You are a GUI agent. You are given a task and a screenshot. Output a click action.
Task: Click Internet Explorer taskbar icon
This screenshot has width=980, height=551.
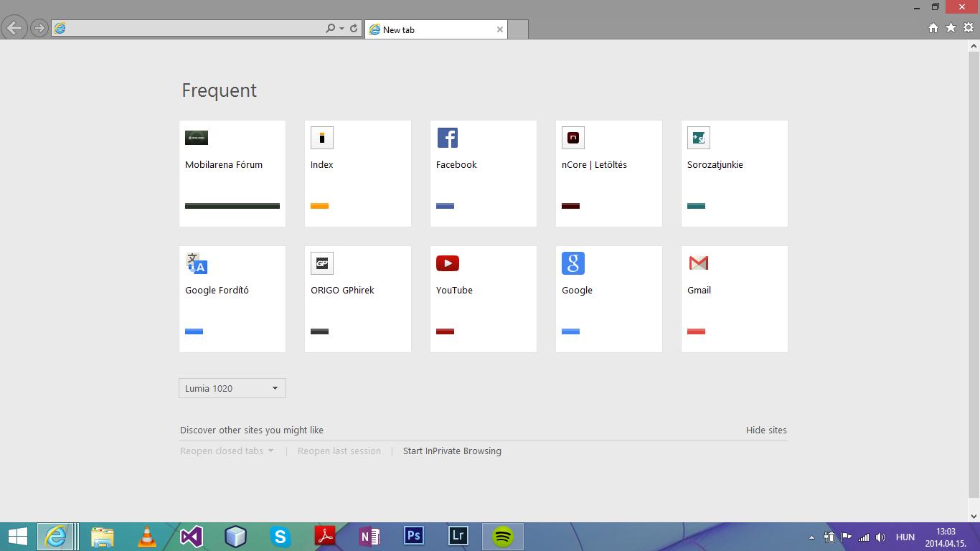pyautogui.click(x=56, y=537)
